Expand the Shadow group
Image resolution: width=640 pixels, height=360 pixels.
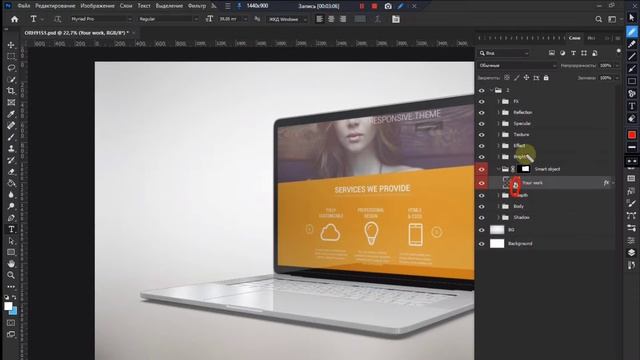[x=498, y=218]
